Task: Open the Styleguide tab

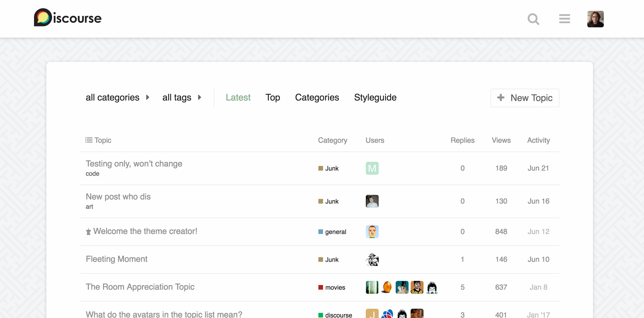Action: pos(375,97)
